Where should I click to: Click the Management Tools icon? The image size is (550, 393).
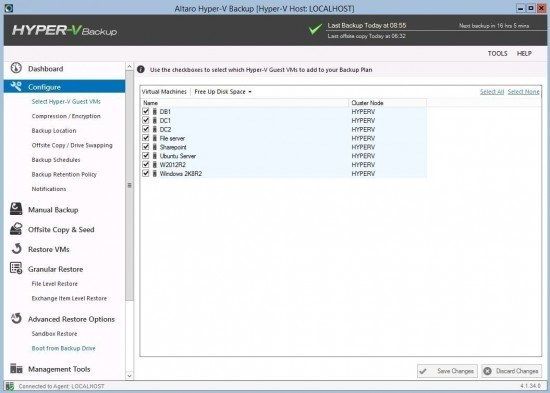pyautogui.click(x=16, y=368)
